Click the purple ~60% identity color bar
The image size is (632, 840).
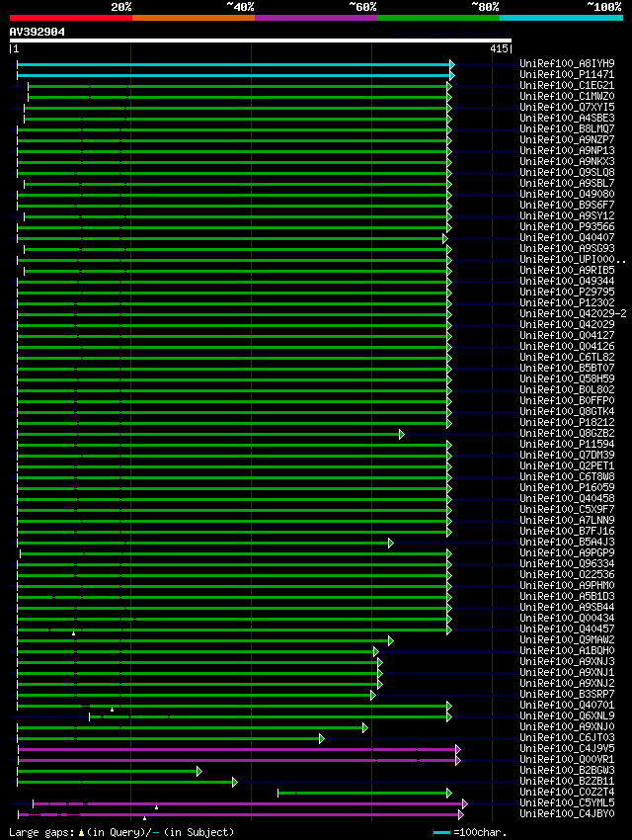pyautogui.click(x=316, y=18)
